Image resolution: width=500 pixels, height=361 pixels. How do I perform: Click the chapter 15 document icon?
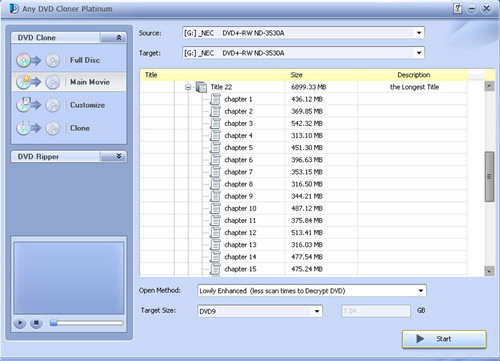tap(215, 269)
